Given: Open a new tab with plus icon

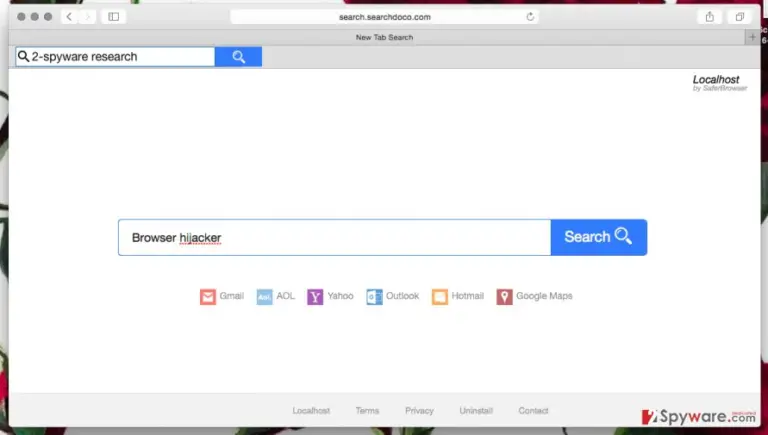Looking at the screenshot, I should [x=752, y=37].
